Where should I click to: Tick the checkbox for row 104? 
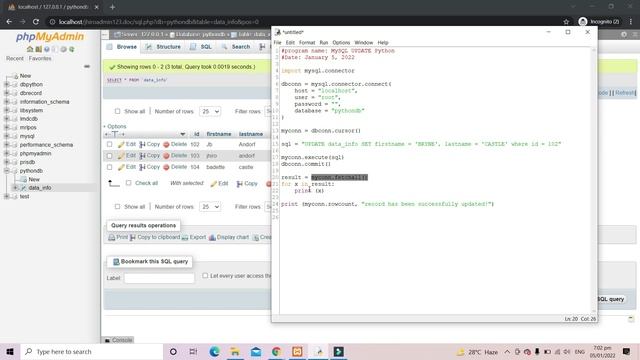[109, 167]
